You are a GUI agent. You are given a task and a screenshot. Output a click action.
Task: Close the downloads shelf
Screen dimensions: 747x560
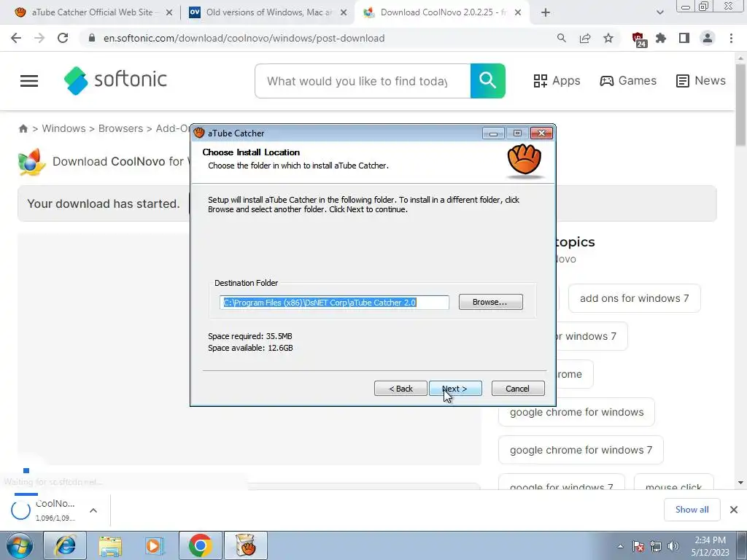click(734, 510)
